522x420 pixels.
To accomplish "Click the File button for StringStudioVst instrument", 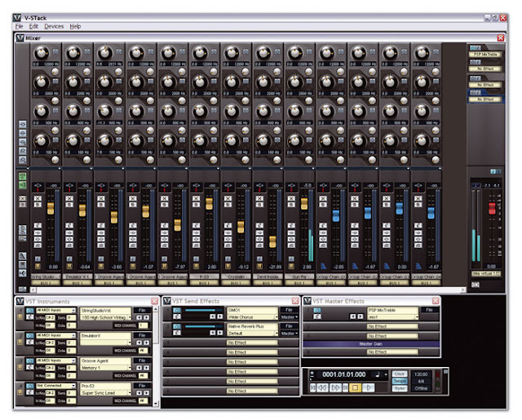I will coord(142,310).
